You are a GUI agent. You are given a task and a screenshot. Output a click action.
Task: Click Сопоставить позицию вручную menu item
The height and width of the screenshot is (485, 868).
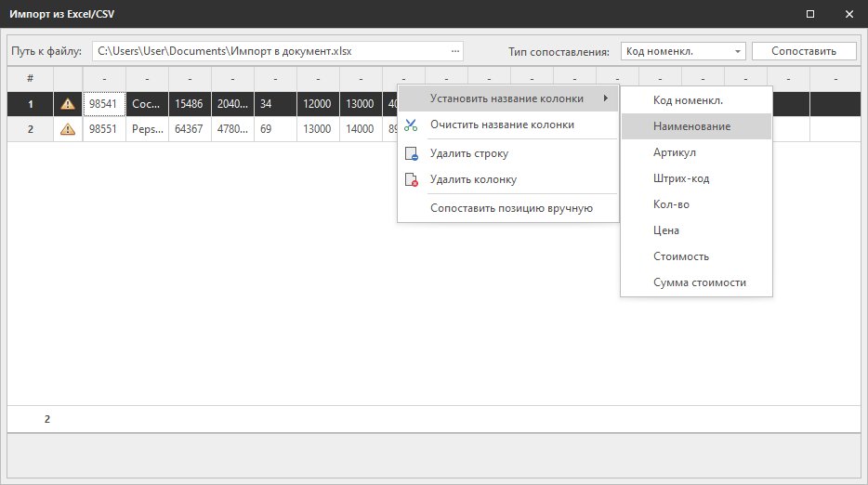pyautogui.click(x=511, y=208)
